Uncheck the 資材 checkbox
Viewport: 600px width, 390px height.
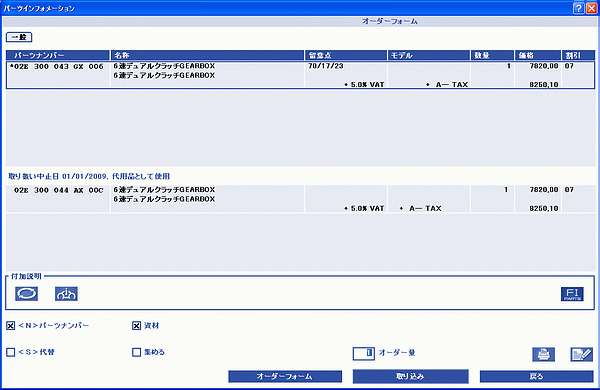click(x=137, y=326)
